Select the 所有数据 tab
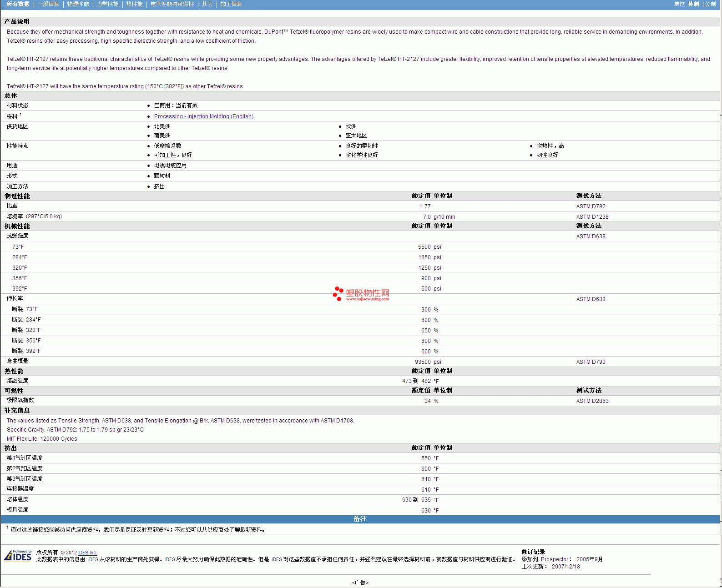722x588 pixels. pyautogui.click(x=18, y=4)
